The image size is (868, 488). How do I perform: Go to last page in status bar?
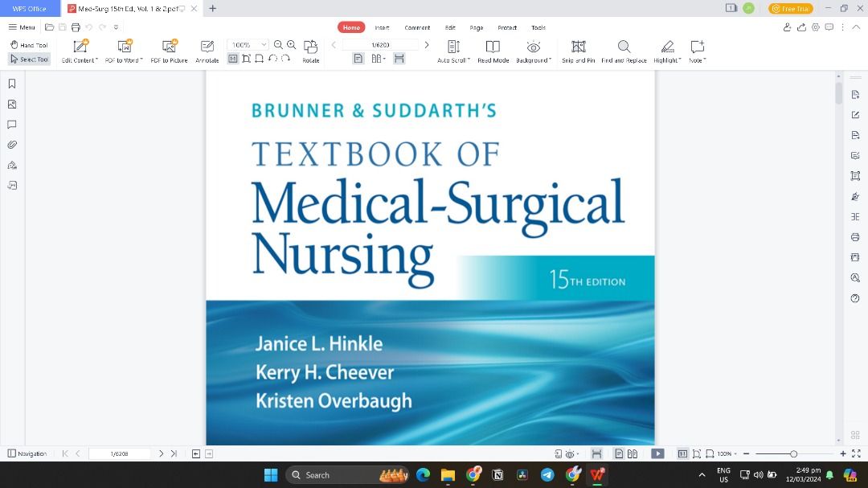pyautogui.click(x=174, y=453)
